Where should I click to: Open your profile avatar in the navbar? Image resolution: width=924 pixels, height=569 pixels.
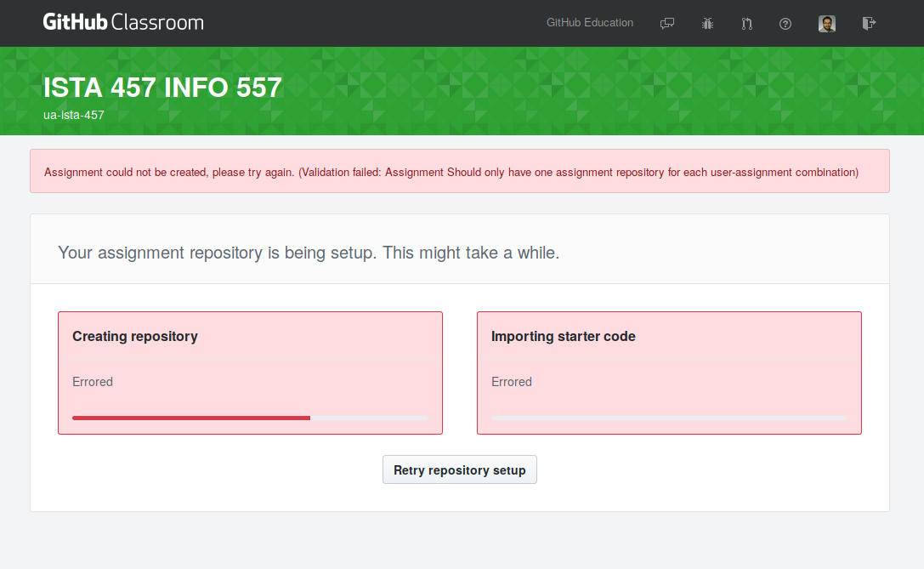pos(826,23)
